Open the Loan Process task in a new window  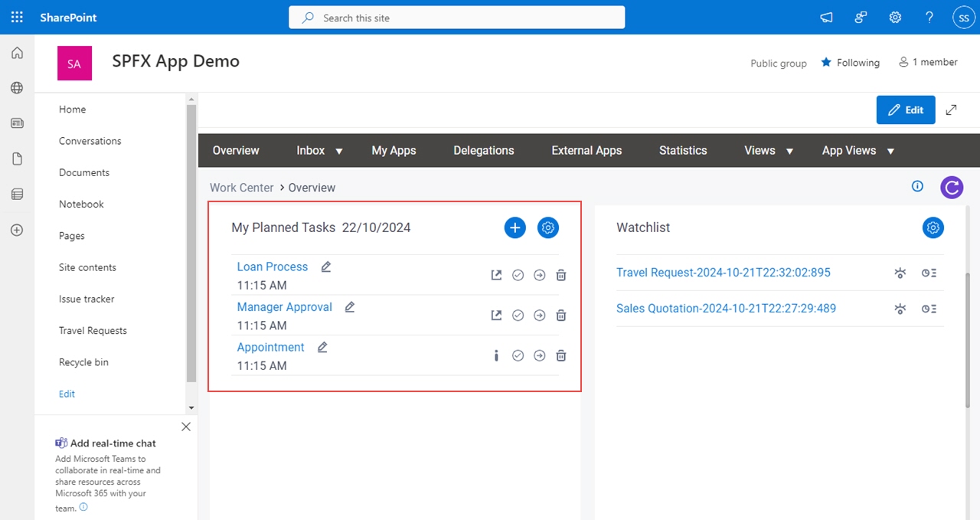click(x=496, y=275)
